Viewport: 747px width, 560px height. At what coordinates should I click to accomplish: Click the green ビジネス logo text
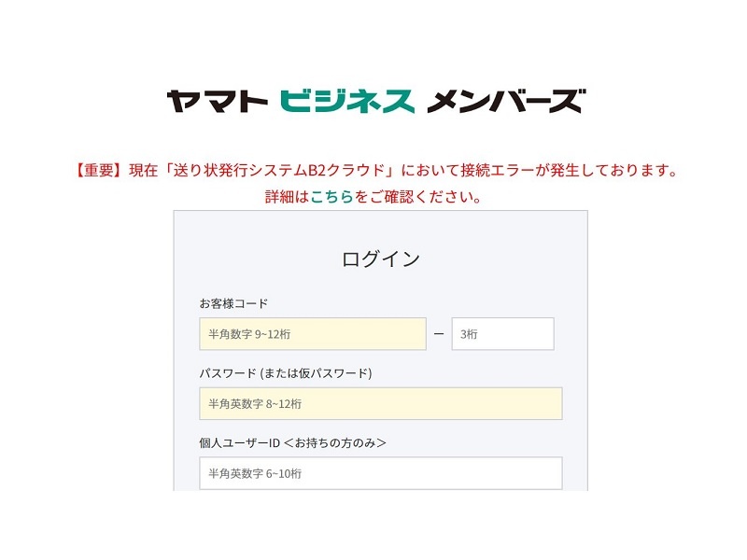(x=345, y=101)
